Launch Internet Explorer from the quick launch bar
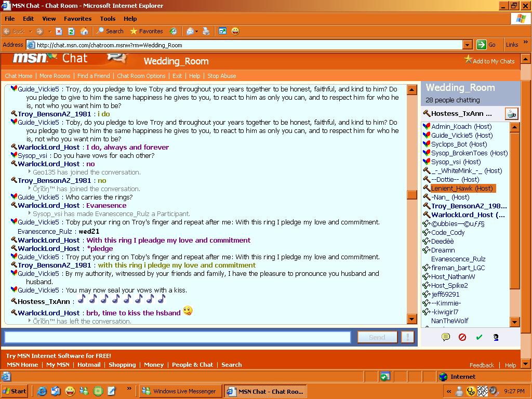The image size is (532, 399). click(42, 391)
